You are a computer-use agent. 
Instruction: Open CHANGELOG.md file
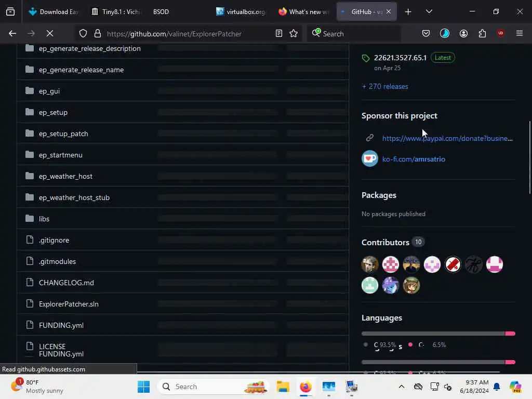tap(66, 283)
